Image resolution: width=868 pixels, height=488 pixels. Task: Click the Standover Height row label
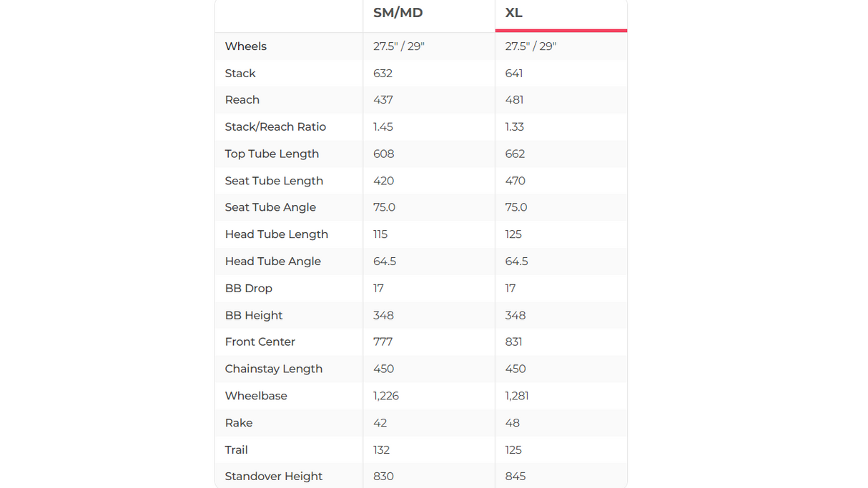(274, 477)
